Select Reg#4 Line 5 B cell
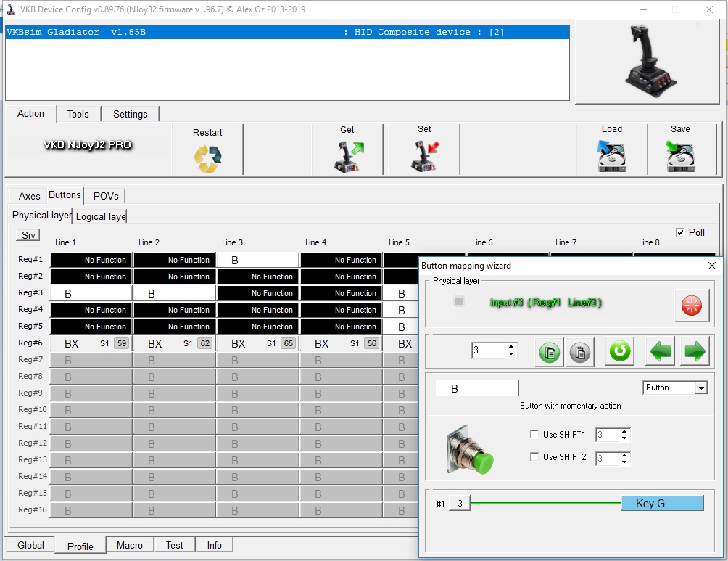This screenshot has height=561, width=728. (x=402, y=310)
